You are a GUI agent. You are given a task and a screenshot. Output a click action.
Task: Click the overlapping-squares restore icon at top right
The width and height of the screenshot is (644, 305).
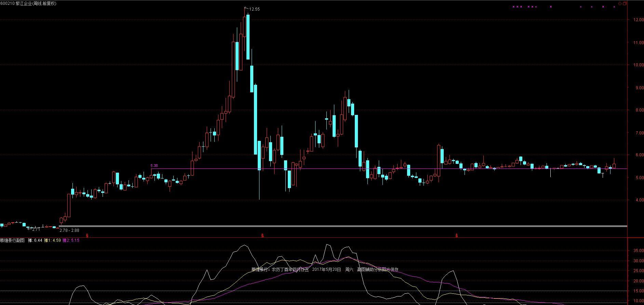click(x=625, y=3)
